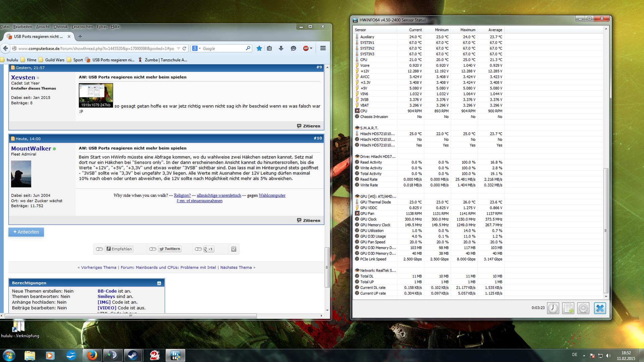Open MountWalker's avatar image
Viewport: 644px width, 362px height.
click(21, 174)
